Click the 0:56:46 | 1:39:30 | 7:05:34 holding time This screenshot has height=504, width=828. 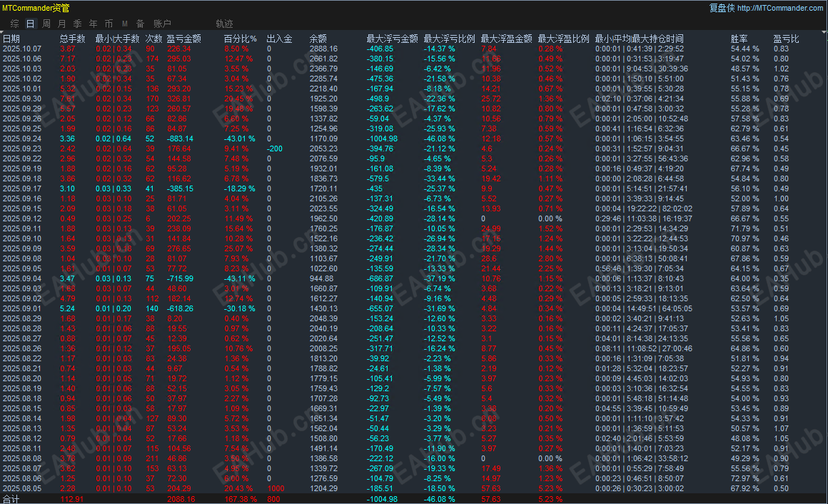click(640, 268)
